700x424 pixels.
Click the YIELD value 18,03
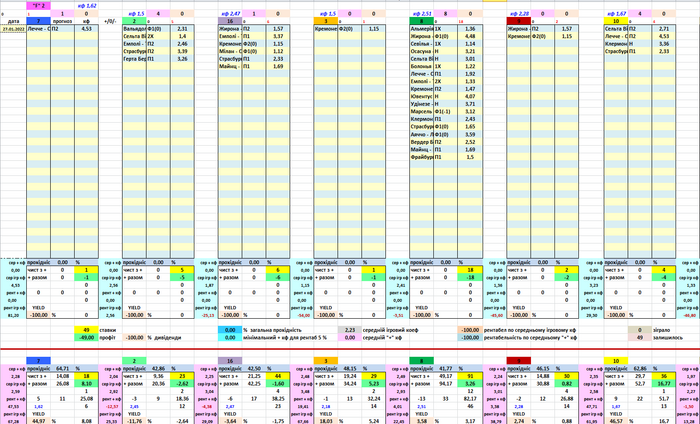tap(326, 421)
